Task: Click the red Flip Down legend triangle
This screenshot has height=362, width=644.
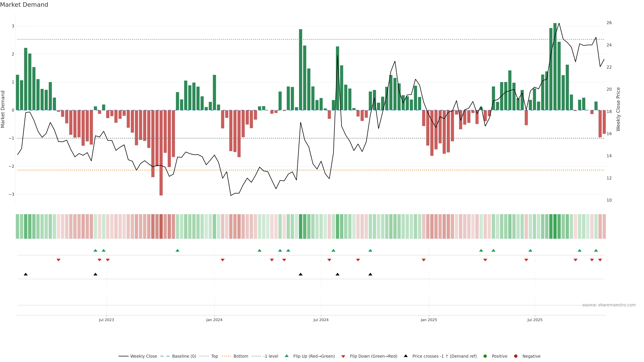Action: 343,356
